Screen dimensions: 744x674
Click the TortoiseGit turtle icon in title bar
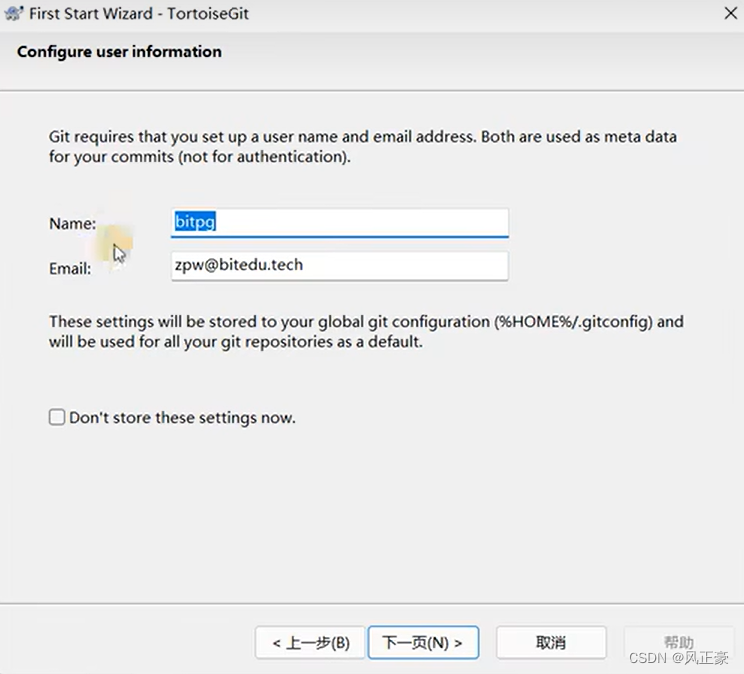pos(13,13)
